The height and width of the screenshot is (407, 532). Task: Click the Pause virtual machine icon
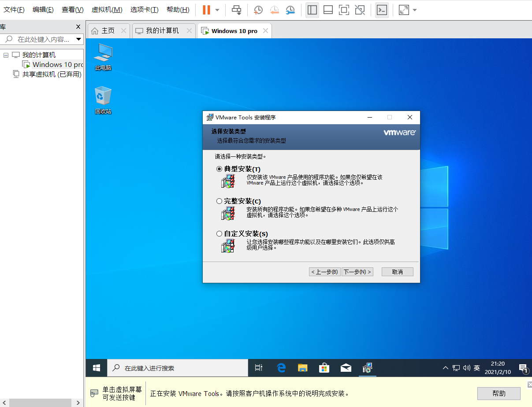click(206, 10)
